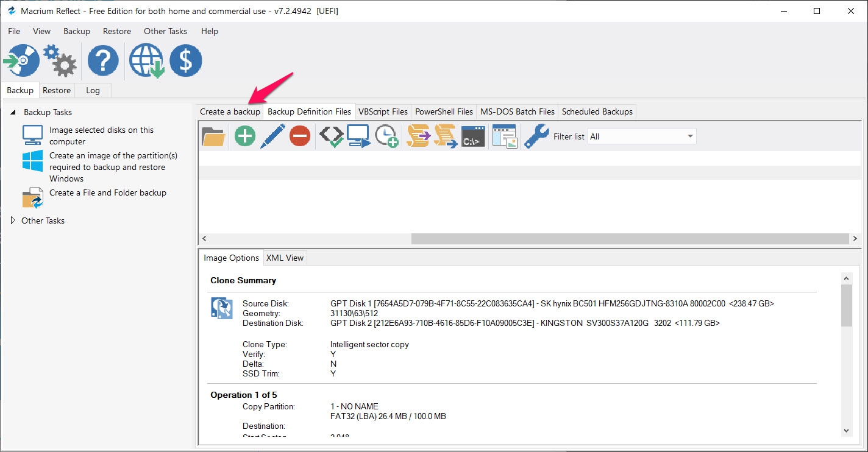Switch to the Log tab
The height and width of the screenshot is (452, 868).
(x=93, y=90)
